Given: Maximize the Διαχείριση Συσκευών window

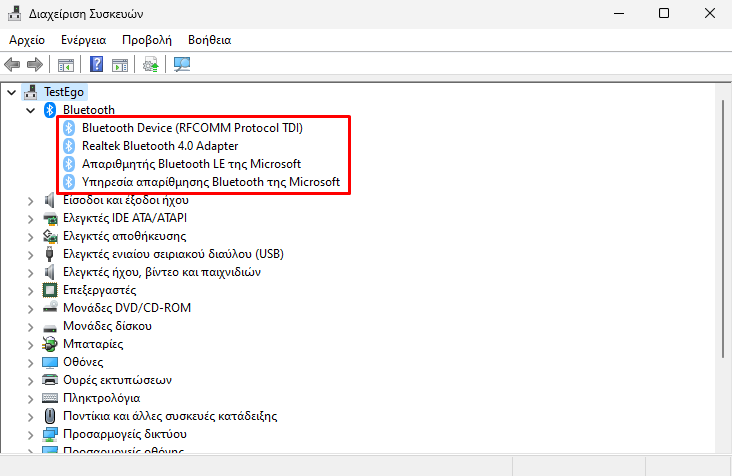Looking at the screenshot, I should tap(664, 14).
